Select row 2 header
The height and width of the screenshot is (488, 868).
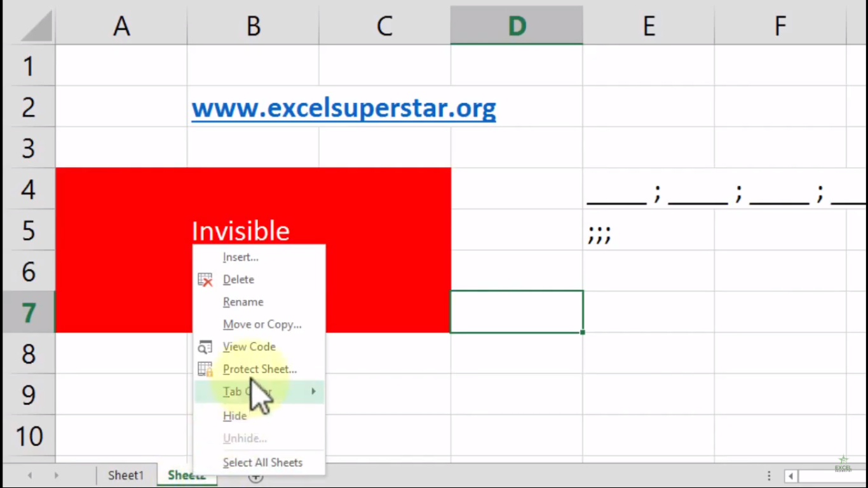click(x=29, y=107)
